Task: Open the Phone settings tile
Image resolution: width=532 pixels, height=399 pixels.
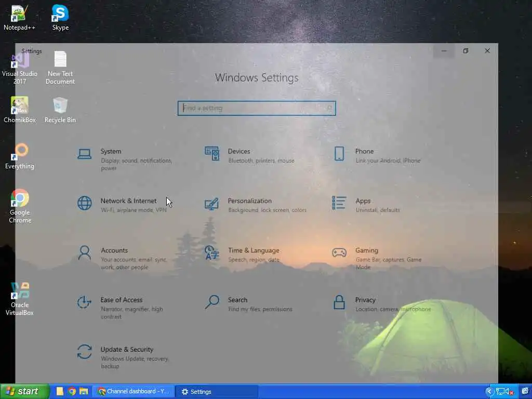Action: 377,156
